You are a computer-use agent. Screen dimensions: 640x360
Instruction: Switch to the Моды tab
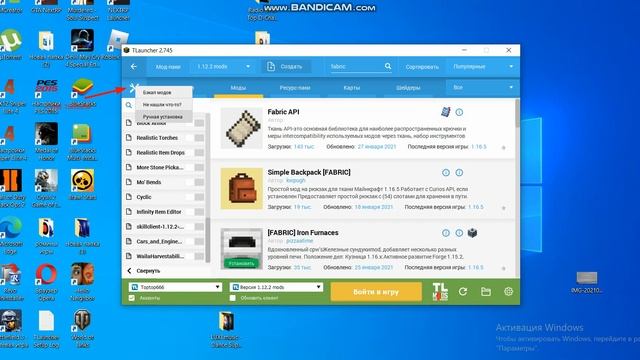238,88
